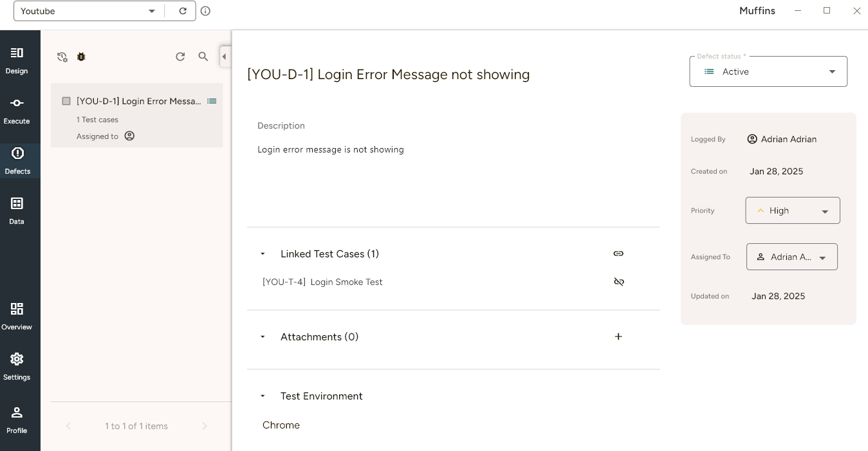Click the link test cases icon
This screenshot has height=451, width=868.
pos(618,253)
